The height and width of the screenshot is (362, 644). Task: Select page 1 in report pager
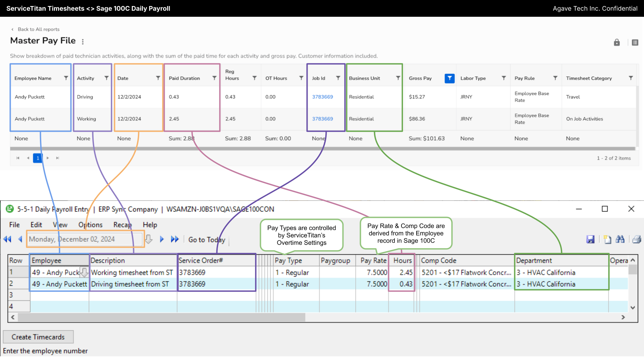tap(38, 158)
